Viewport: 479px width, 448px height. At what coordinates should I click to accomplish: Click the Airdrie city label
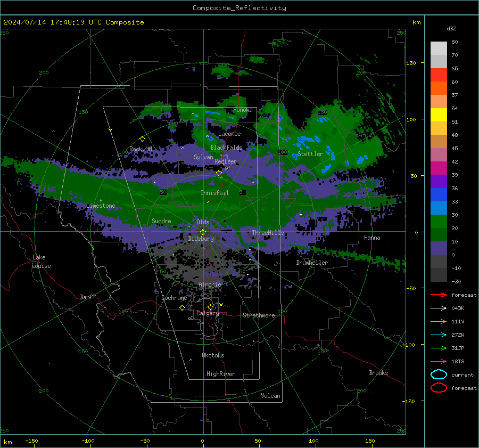(210, 284)
